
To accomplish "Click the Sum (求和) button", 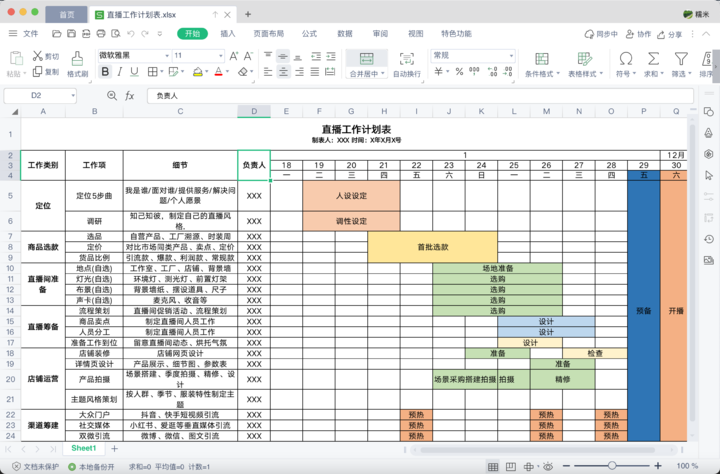I will [653, 64].
